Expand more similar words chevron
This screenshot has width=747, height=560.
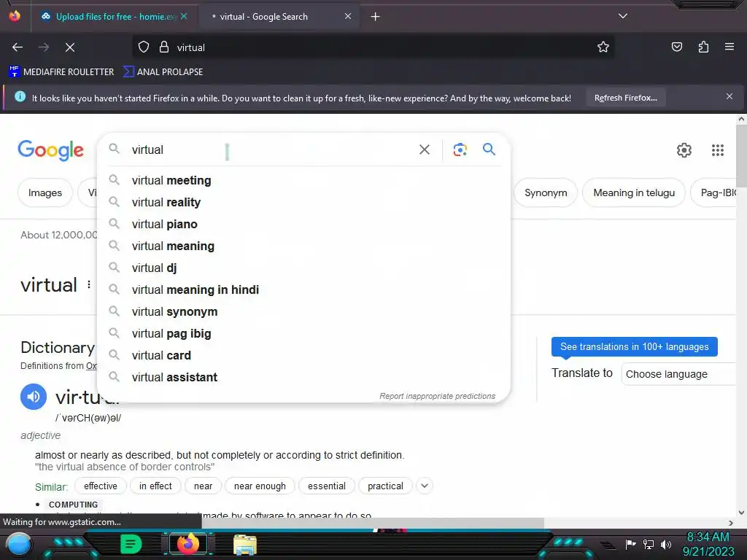click(424, 486)
